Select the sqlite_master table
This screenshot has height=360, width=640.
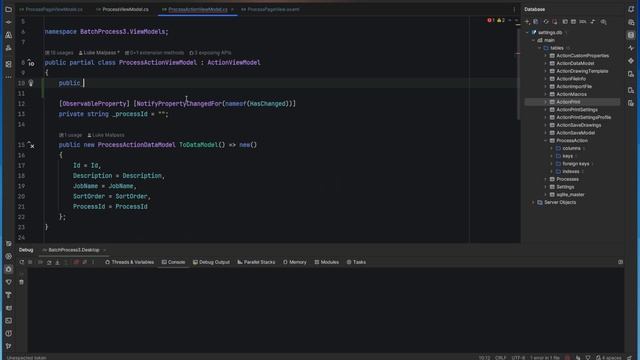(570, 195)
